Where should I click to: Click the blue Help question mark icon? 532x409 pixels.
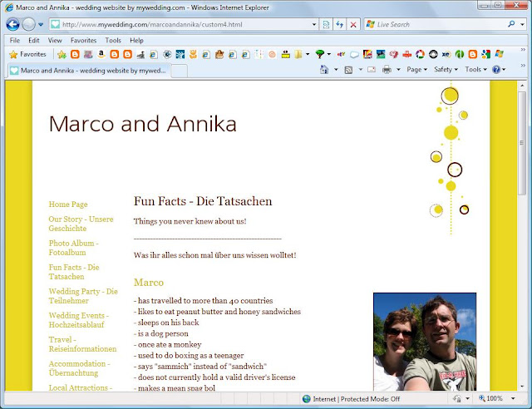coord(496,70)
